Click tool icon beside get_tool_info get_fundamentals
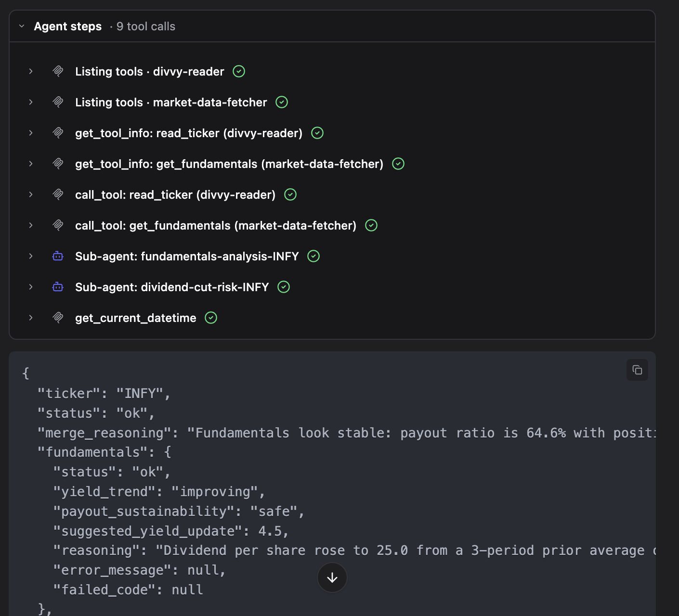 pyautogui.click(x=58, y=164)
